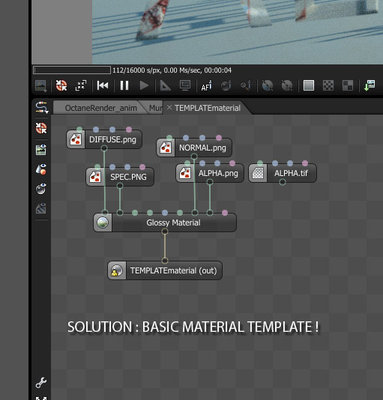This screenshot has height=400, width=383.
Task: Switch to the OctaneRender_anim tab
Action: [x=101, y=108]
